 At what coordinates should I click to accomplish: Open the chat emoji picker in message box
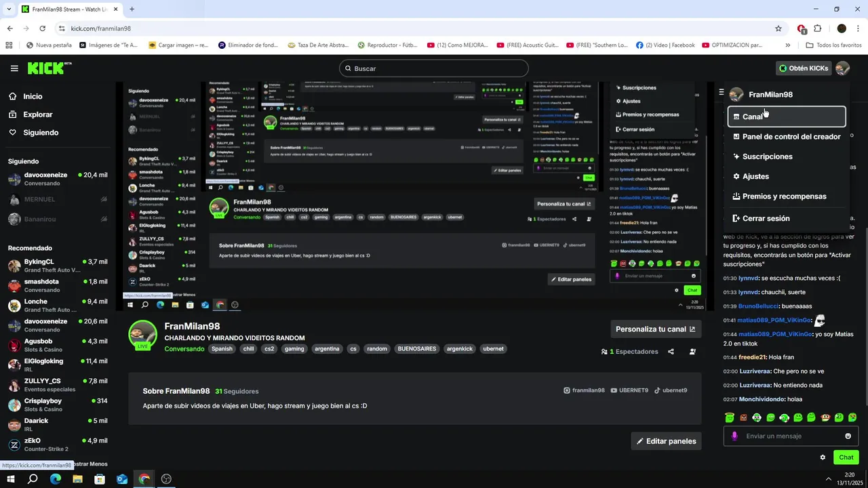pos(848,436)
